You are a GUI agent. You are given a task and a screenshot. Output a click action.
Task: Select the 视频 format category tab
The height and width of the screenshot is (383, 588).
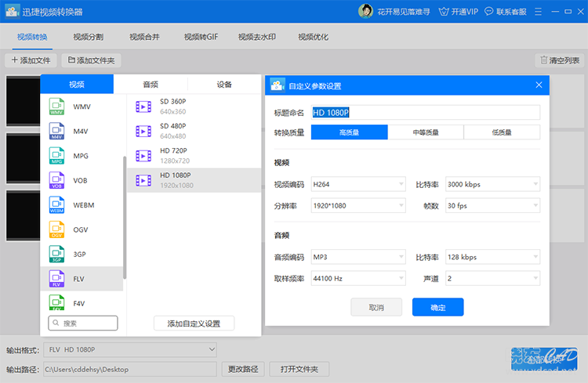(x=77, y=85)
